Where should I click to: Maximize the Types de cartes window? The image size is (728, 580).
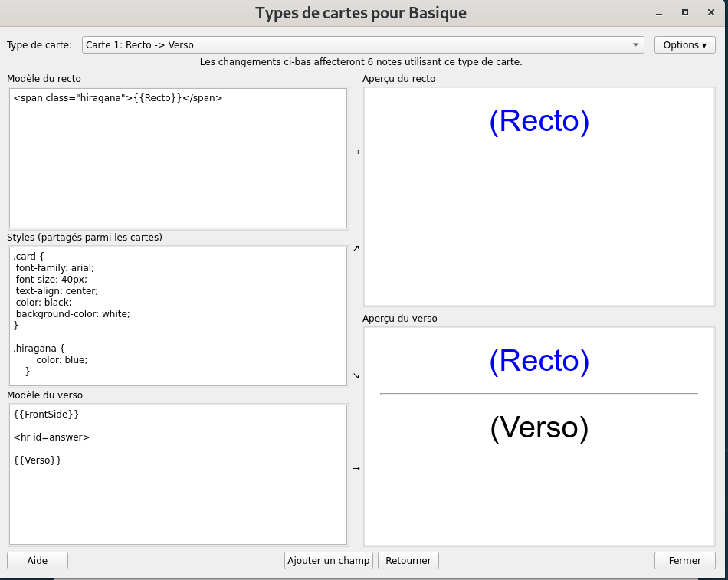click(685, 13)
